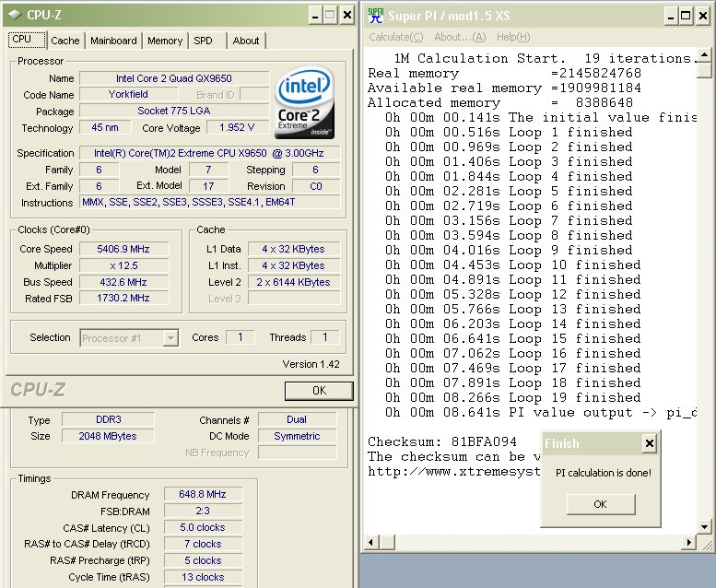Click the Threads value field in CPU-Z
The width and height of the screenshot is (716, 588).
click(325, 337)
